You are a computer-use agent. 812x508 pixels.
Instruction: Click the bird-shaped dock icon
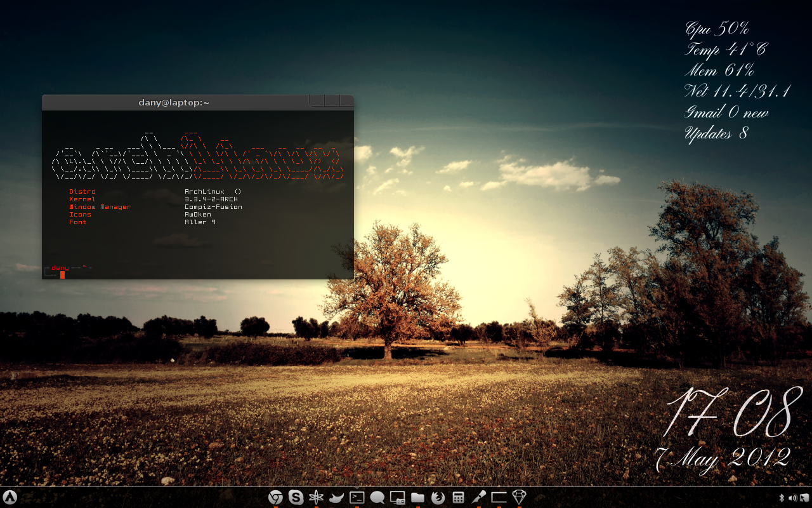(336, 497)
